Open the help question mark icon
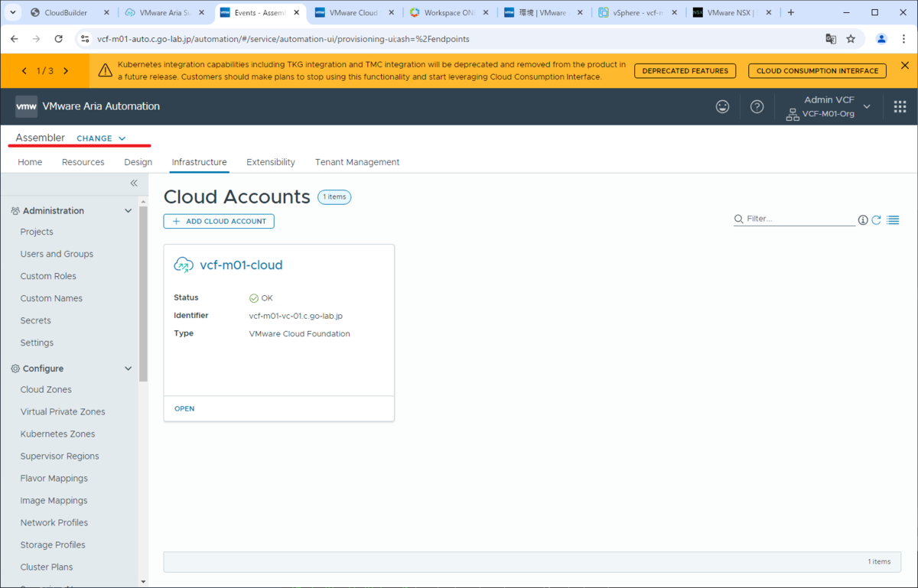 [x=757, y=107]
